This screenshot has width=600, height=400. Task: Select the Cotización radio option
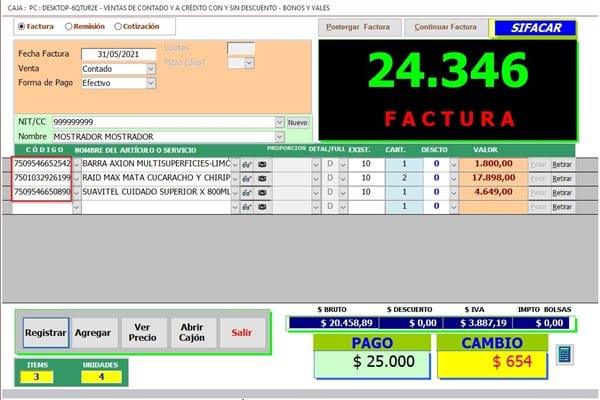click(118, 26)
